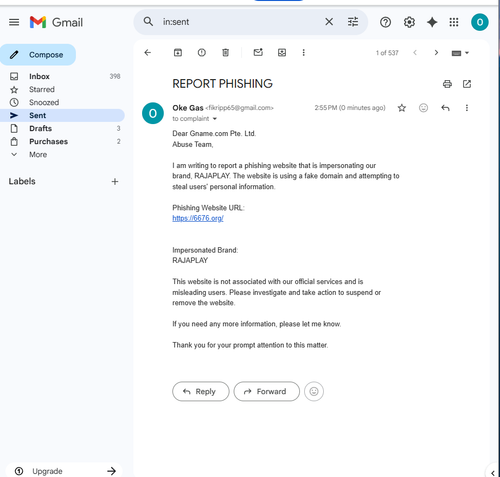The image size is (500, 477).
Task: Open emoji reaction button beside Forward
Action: pos(314,391)
